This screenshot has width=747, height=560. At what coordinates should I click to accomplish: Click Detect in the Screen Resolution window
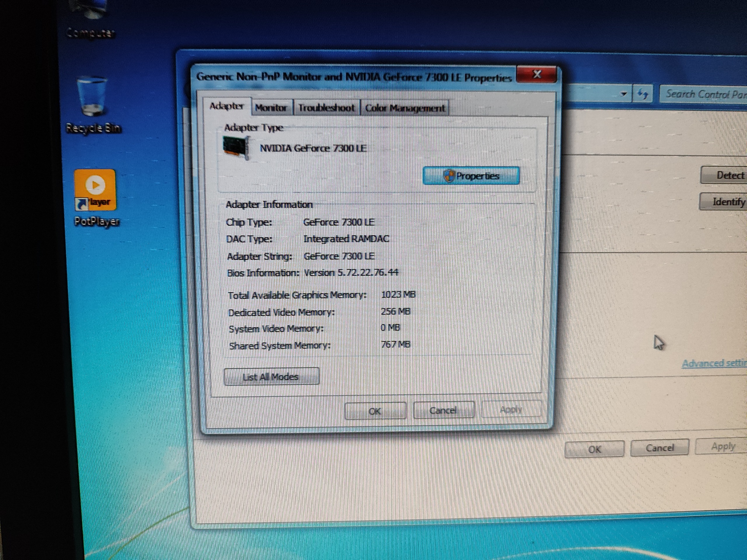(724, 175)
